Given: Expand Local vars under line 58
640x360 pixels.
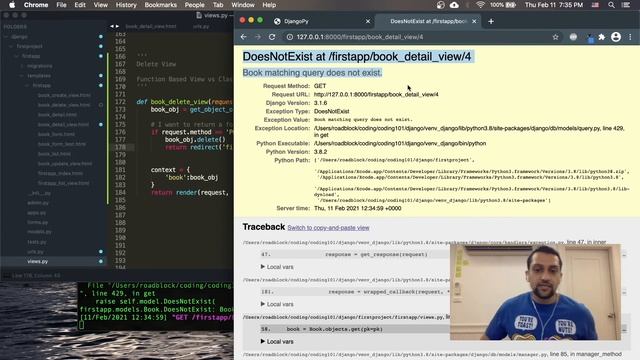Looking at the screenshot, I should [277, 342].
